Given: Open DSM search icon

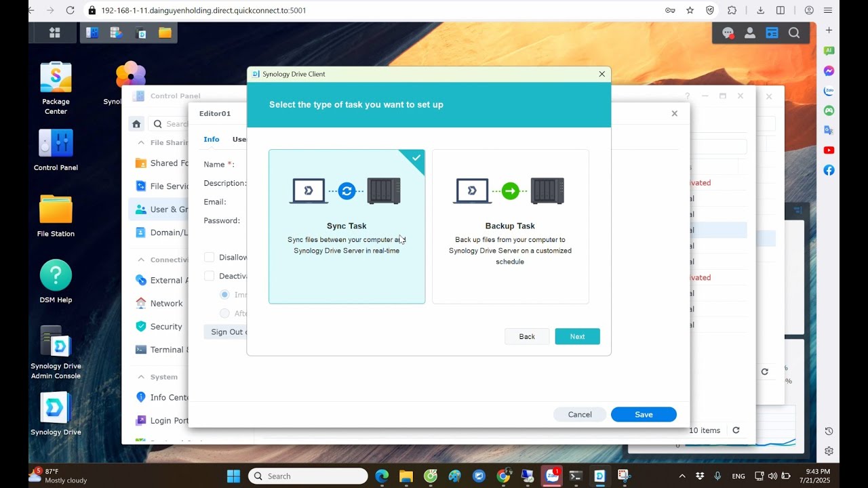Looking at the screenshot, I should point(794,33).
